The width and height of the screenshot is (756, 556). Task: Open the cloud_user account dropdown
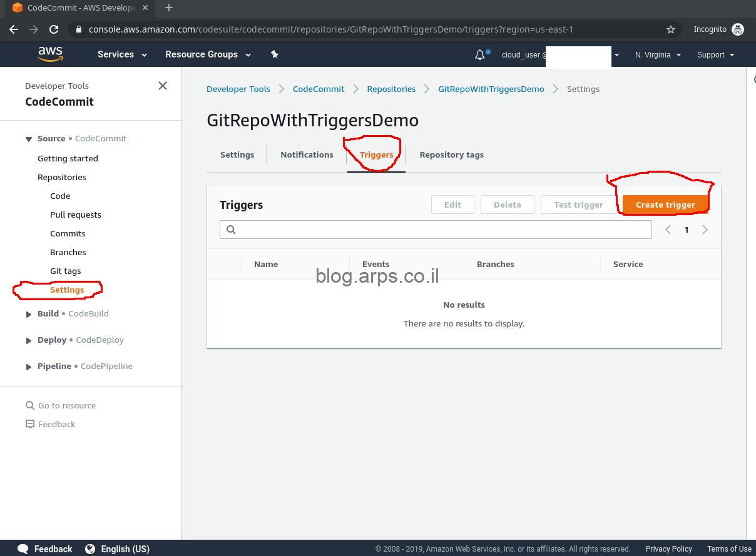[560, 55]
